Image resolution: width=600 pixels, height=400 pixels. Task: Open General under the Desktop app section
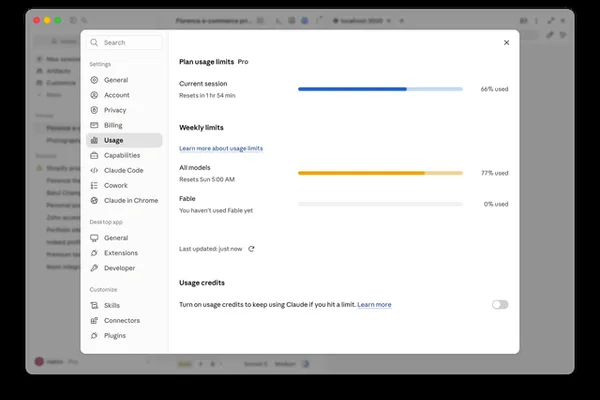(x=124, y=238)
